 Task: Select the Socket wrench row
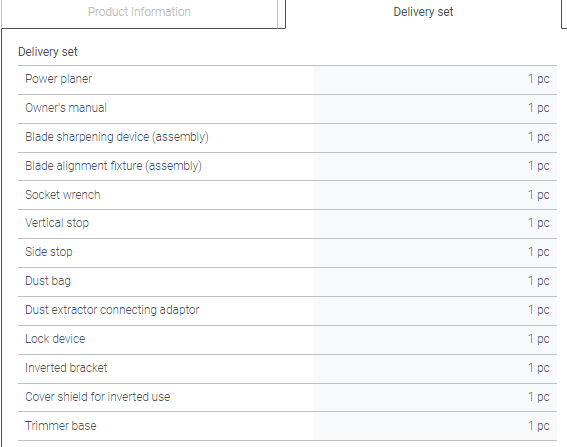point(287,195)
